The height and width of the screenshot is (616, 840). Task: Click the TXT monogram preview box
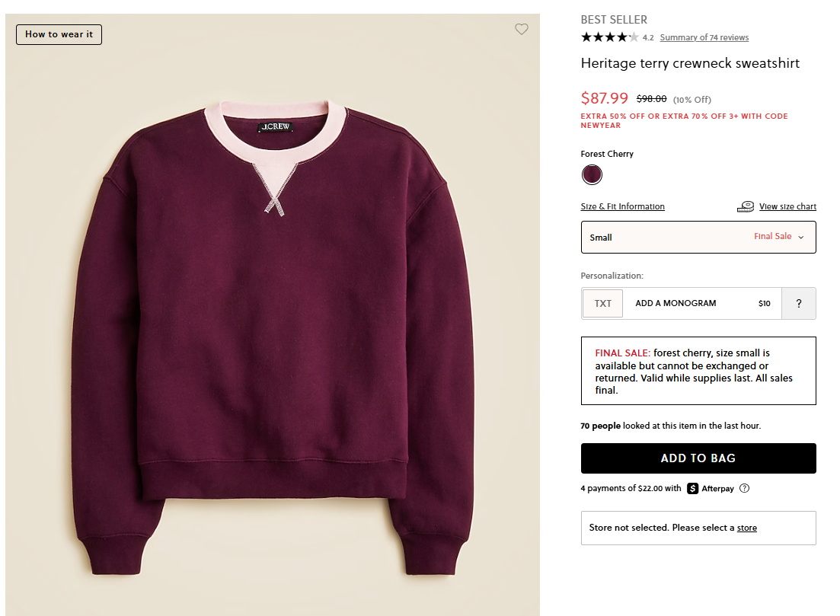[602, 303]
